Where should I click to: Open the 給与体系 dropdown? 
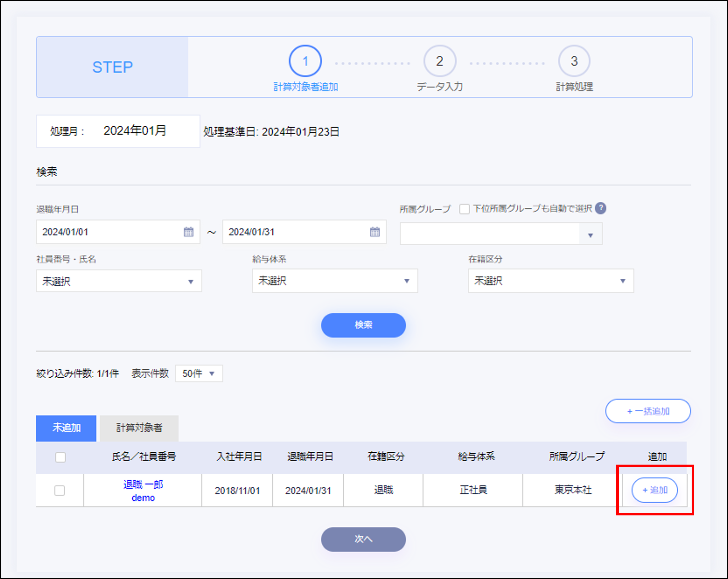click(335, 281)
